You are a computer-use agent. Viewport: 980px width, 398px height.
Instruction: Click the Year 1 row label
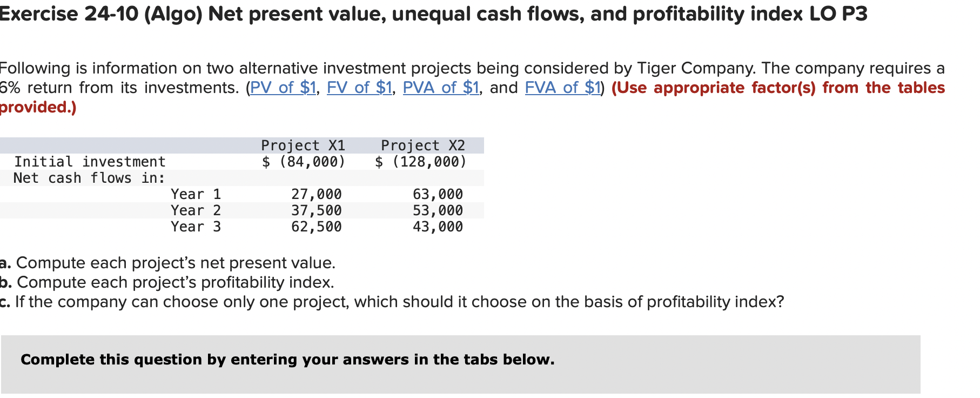(196, 194)
